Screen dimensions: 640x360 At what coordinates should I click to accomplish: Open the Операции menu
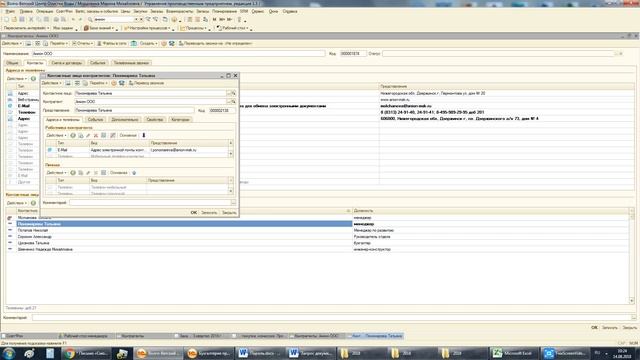(44, 11)
